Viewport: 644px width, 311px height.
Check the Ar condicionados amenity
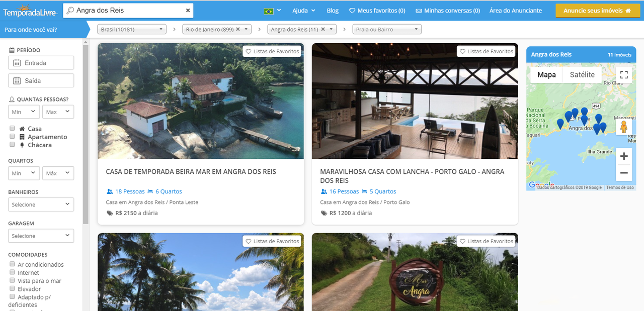(x=12, y=264)
